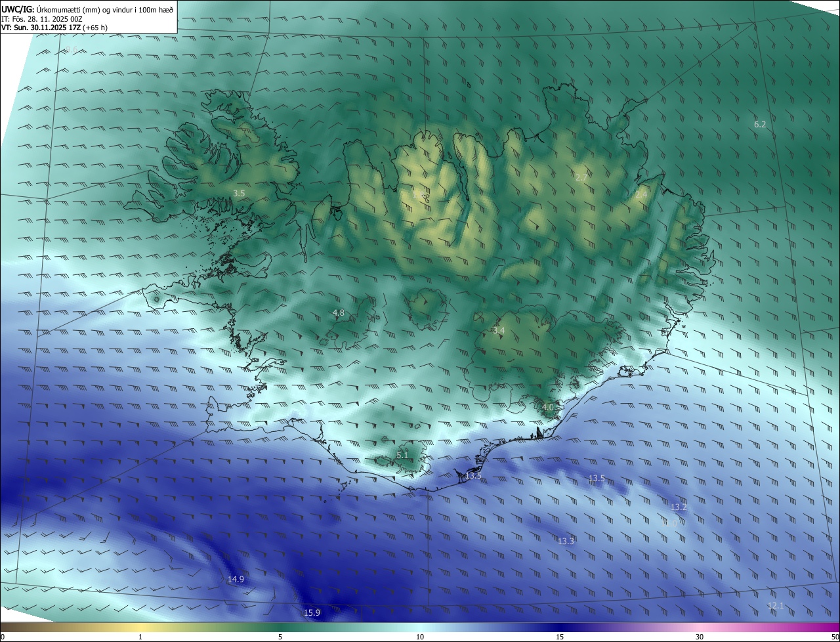The width and height of the screenshot is (840, 642).
Task: Click the 5.1 value in south Iceland
Action: point(402,455)
